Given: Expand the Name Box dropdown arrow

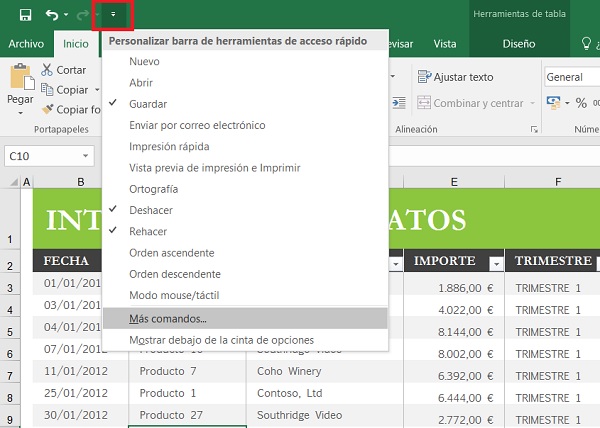Looking at the screenshot, I should [x=85, y=156].
